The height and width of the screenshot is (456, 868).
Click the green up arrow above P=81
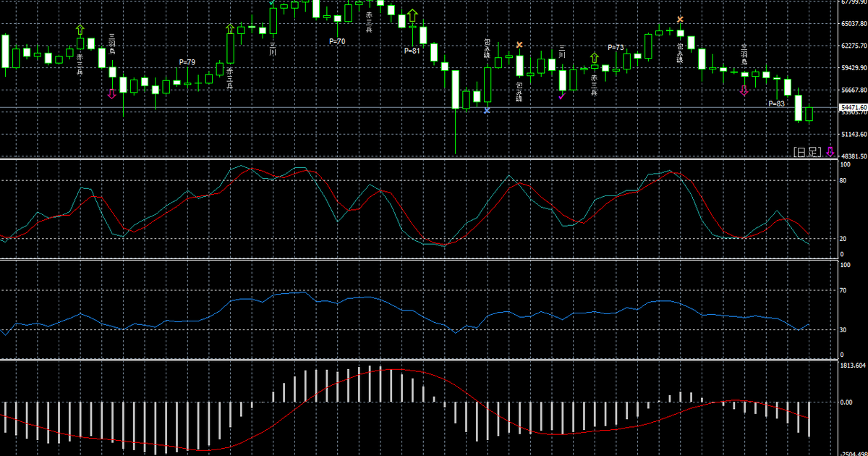(412, 15)
